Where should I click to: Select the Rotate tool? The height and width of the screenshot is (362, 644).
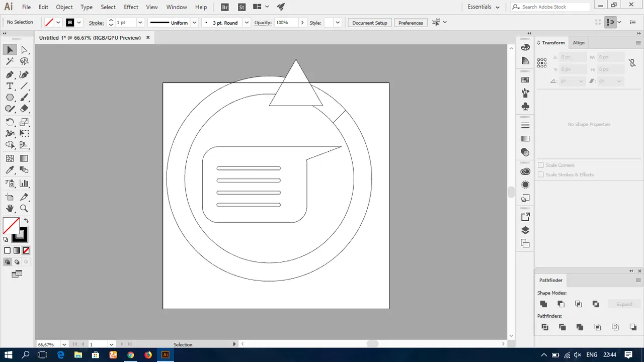pos(10,122)
